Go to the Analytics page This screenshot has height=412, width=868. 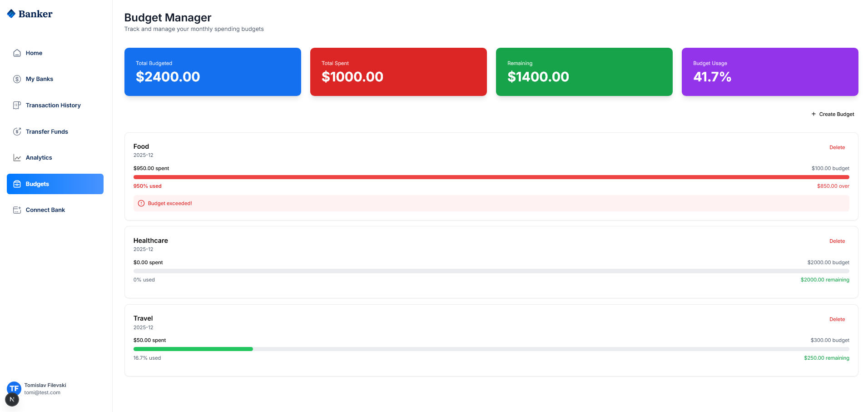coord(39,158)
